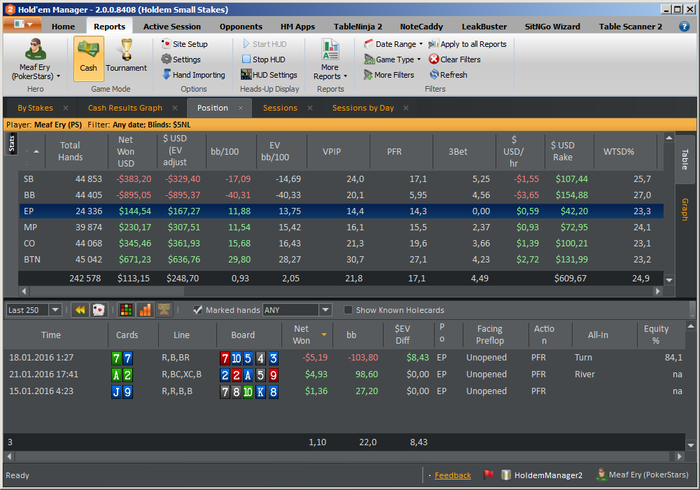Click the trophy icon in hand toolbar
This screenshot has height=490, width=700.
point(164,310)
